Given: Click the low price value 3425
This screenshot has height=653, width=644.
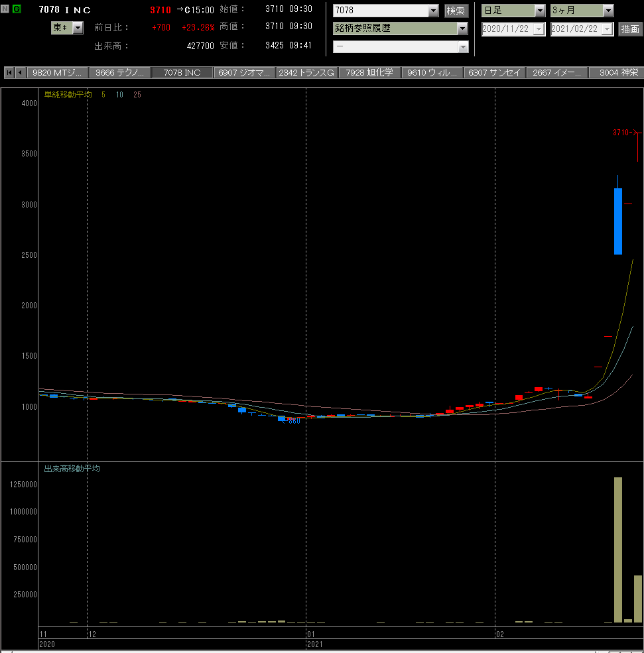Looking at the screenshot, I should point(275,45).
